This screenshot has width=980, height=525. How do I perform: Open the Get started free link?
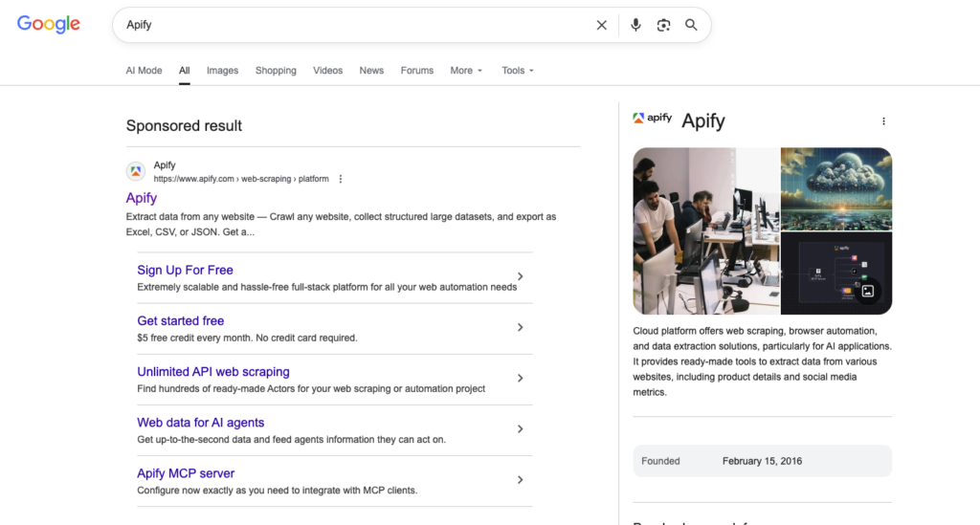(x=181, y=321)
